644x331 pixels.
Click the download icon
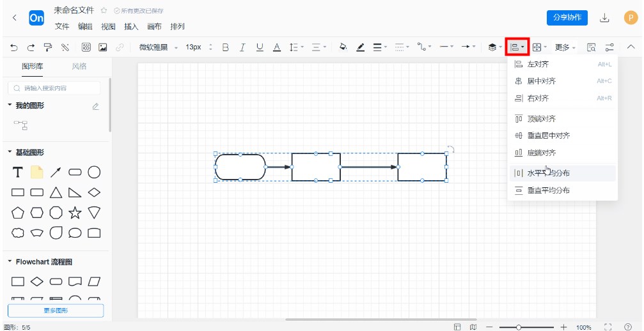coord(604,18)
